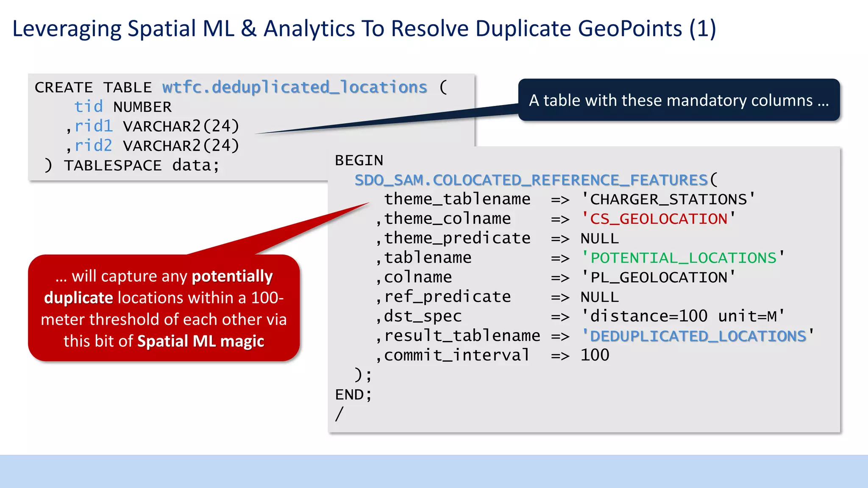The image size is (868, 488).
Task: Click the blue 'DEDUPLICATED_LOCATIONS' value
Action: (698, 335)
